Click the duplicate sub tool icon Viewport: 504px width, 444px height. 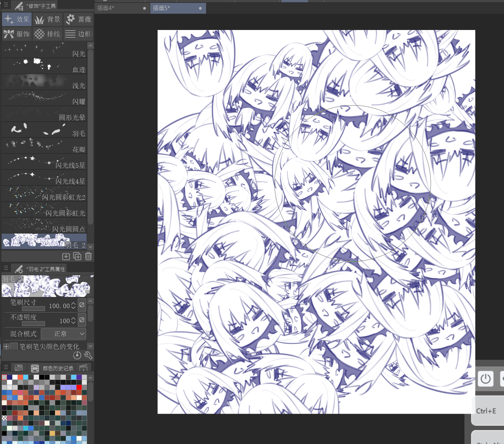(77, 256)
